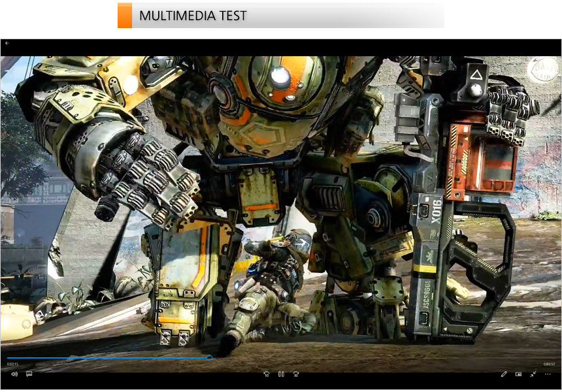The width and height of the screenshot is (562, 392).
Task: Skip forward 30 seconds
Action: tap(296, 374)
